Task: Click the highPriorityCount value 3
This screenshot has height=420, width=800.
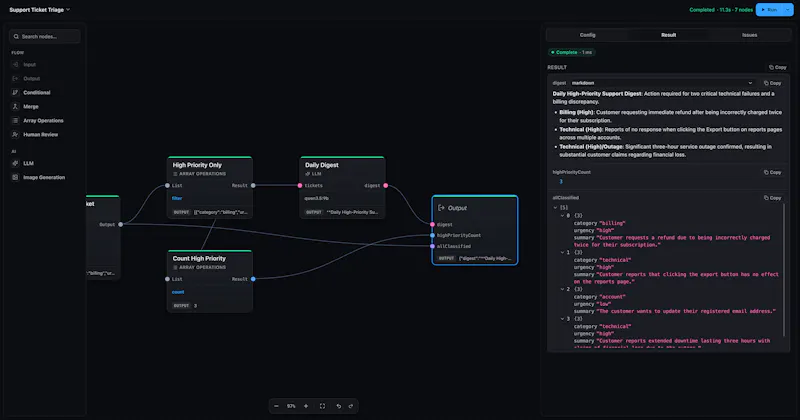Action: pos(561,182)
